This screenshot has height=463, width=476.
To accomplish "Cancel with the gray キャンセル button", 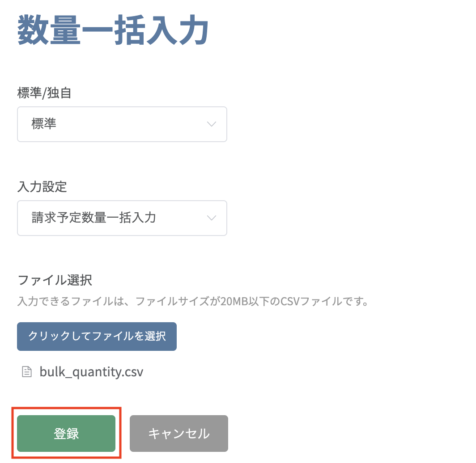I will point(179,434).
